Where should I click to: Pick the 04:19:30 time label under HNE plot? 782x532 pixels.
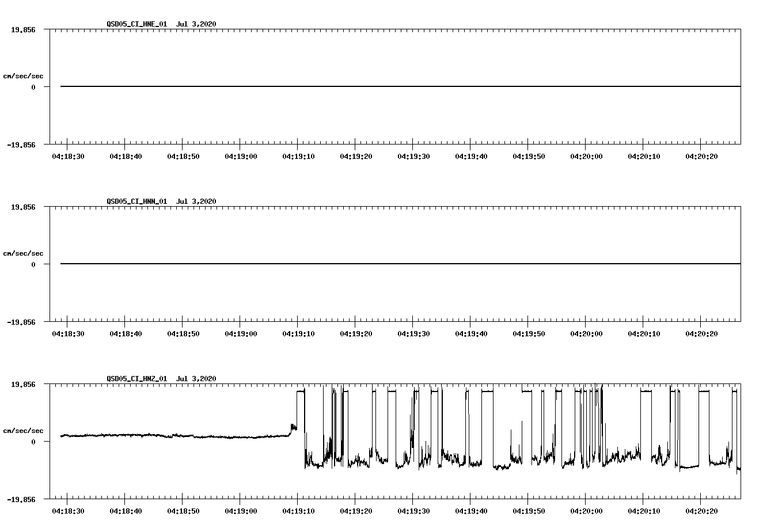pos(413,157)
